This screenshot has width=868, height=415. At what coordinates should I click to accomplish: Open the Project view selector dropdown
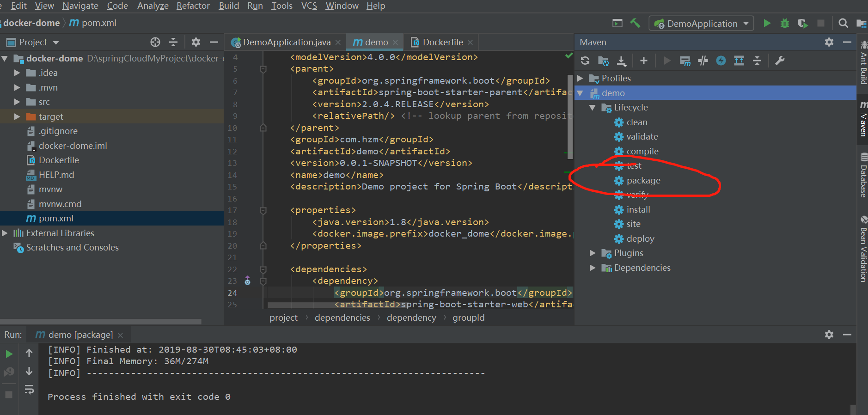tap(33, 42)
